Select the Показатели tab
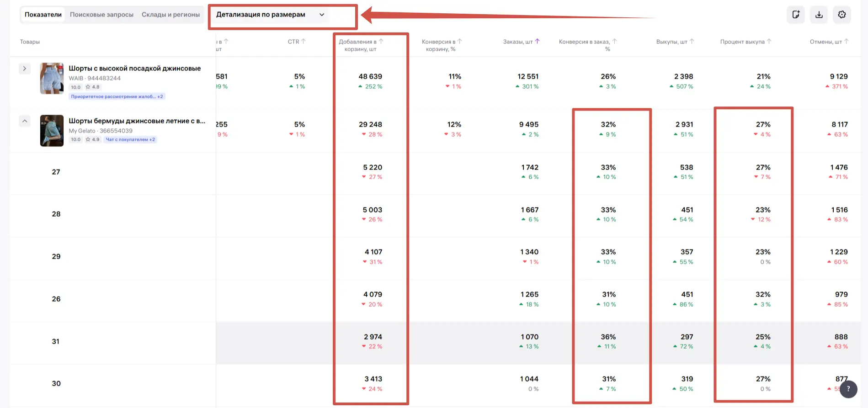The image size is (868, 408). (43, 15)
